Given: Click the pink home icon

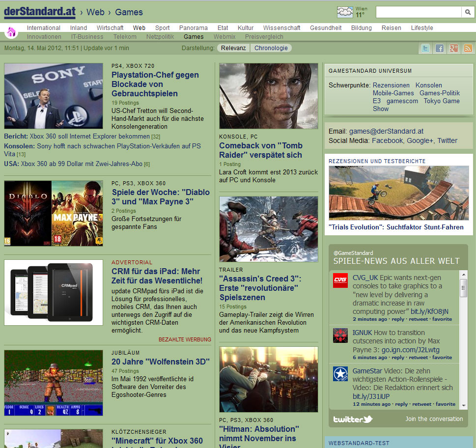Looking at the screenshot, I should click(11, 31).
